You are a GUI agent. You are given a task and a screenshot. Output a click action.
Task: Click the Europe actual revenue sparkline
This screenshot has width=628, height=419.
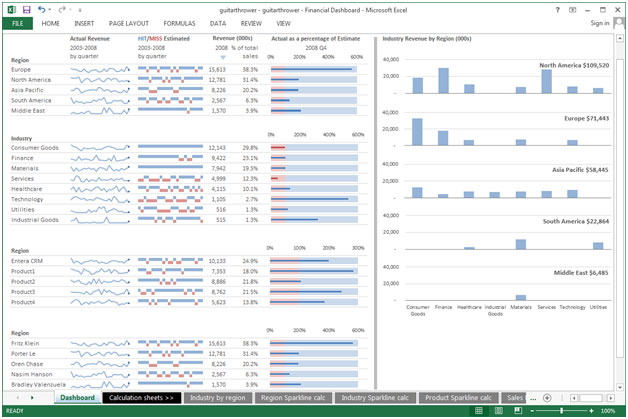click(x=100, y=70)
